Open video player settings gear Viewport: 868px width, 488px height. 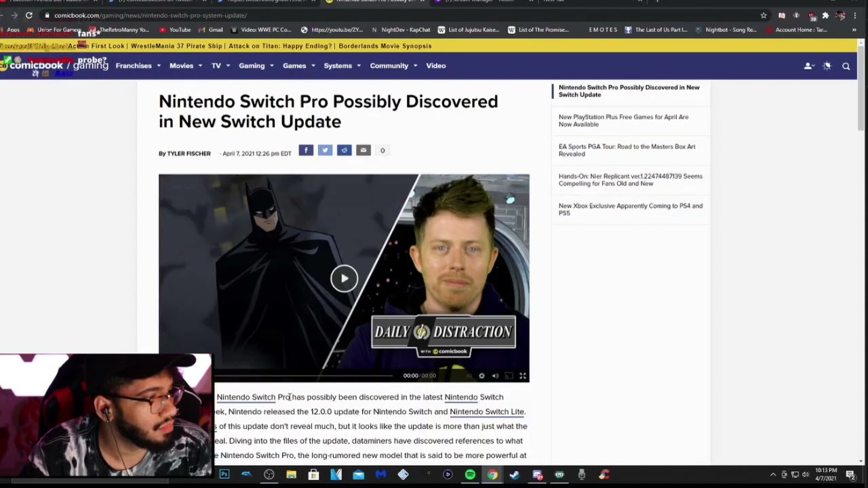(481, 375)
